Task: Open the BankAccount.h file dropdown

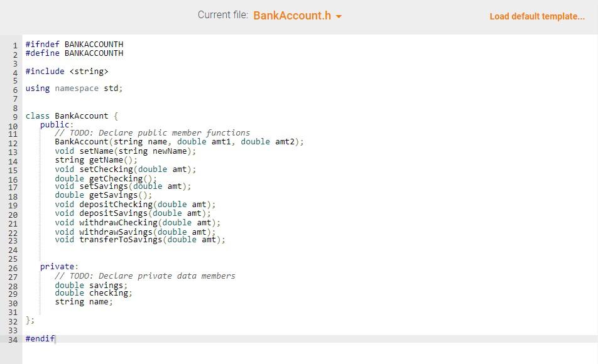Action: (x=294, y=16)
